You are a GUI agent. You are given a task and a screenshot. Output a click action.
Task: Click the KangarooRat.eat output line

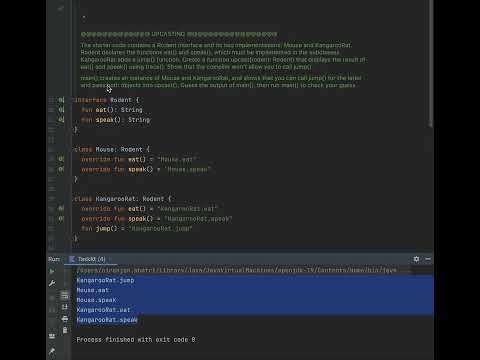103,310
